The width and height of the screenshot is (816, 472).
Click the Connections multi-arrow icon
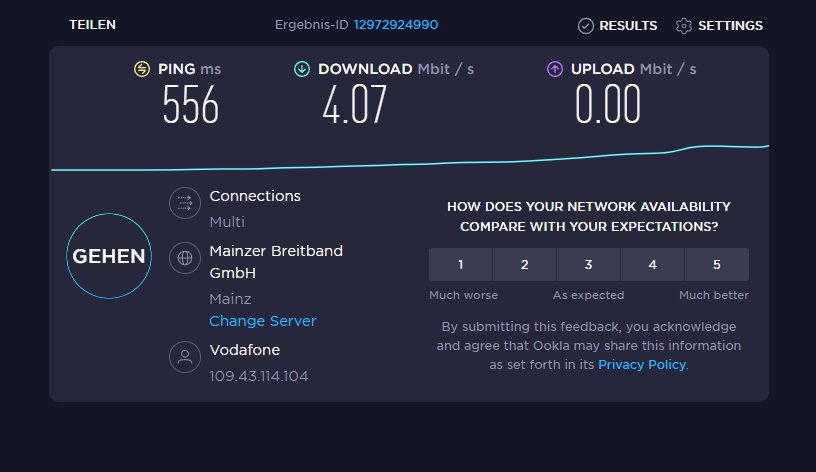tap(185, 204)
